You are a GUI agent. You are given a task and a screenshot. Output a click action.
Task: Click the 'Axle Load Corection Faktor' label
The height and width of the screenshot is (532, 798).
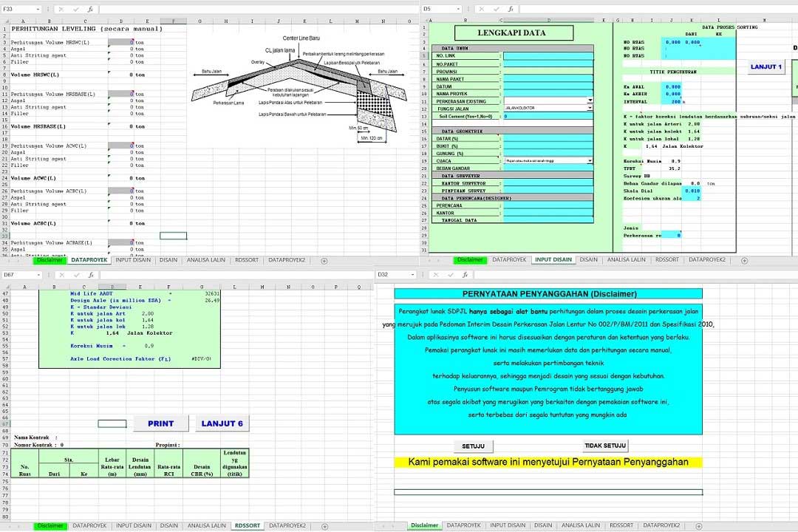[120, 359]
